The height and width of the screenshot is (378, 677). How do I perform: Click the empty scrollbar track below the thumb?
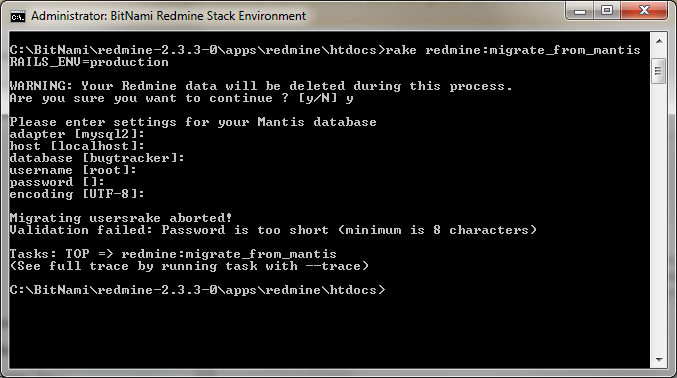pos(659,216)
